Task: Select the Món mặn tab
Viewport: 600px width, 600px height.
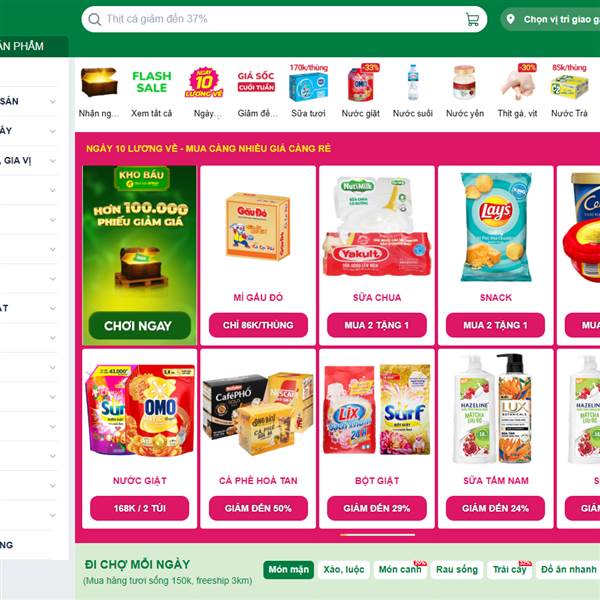Action: (289, 570)
